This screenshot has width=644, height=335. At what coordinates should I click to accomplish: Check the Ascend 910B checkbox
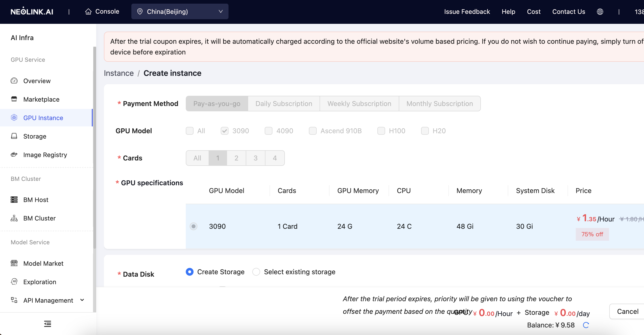(313, 131)
